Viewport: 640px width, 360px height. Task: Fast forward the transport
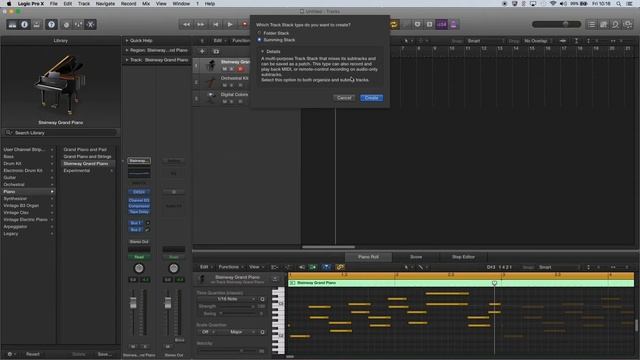pos(201,24)
